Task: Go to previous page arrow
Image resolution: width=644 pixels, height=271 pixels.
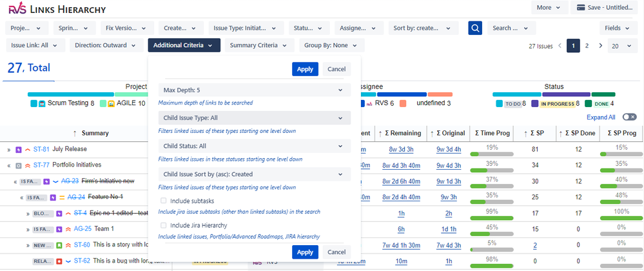Action: [560, 46]
